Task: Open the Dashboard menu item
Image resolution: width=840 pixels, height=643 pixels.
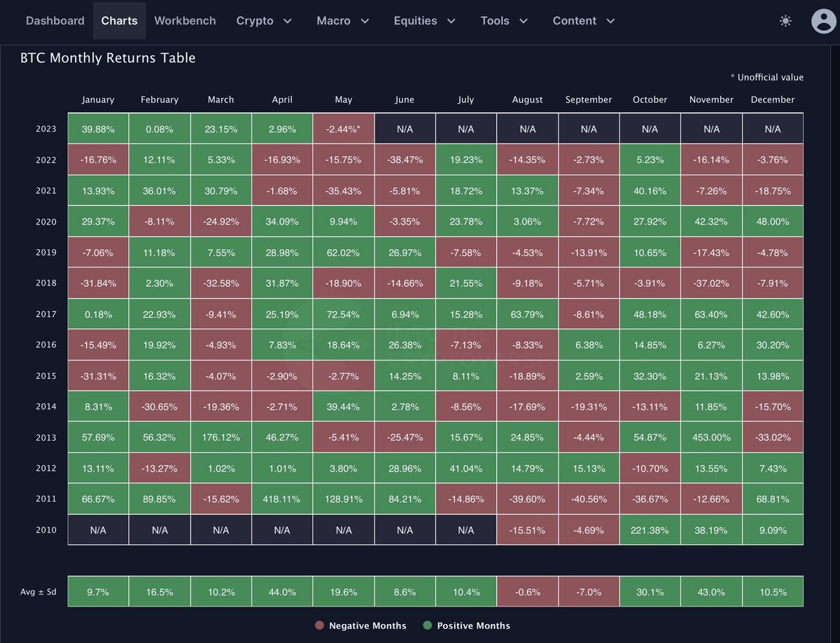Action: [55, 21]
